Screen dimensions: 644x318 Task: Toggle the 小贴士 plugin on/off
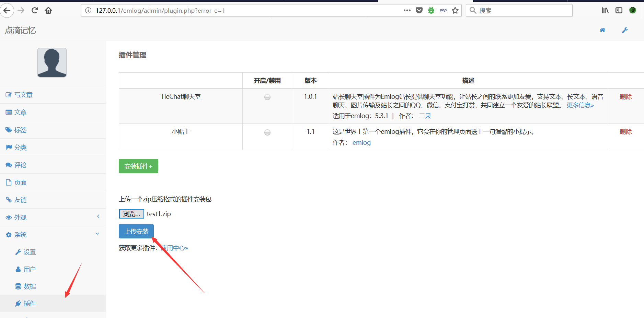(x=267, y=132)
